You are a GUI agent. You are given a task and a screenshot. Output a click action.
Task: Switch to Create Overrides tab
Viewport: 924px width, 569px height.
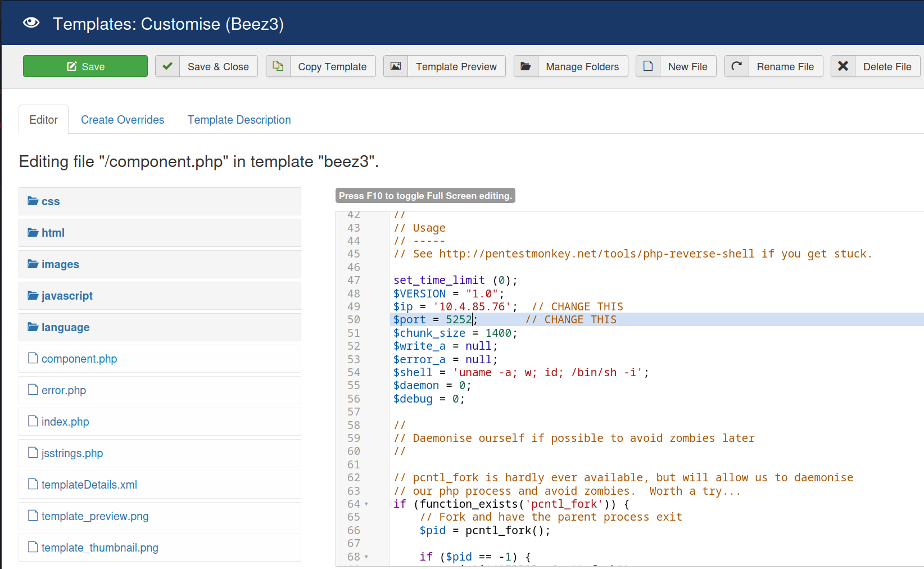[123, 120]
